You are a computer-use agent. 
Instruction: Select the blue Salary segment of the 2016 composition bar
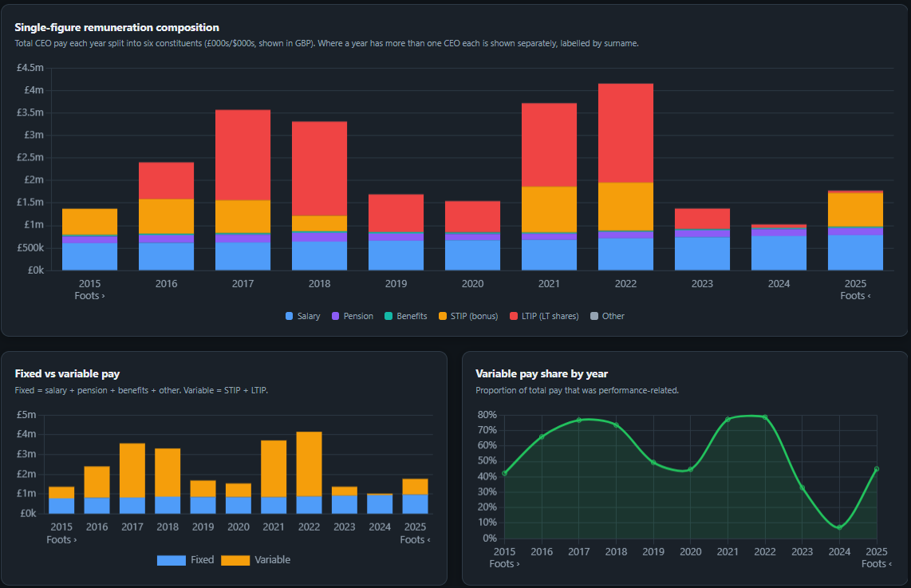tap(166, 256)
